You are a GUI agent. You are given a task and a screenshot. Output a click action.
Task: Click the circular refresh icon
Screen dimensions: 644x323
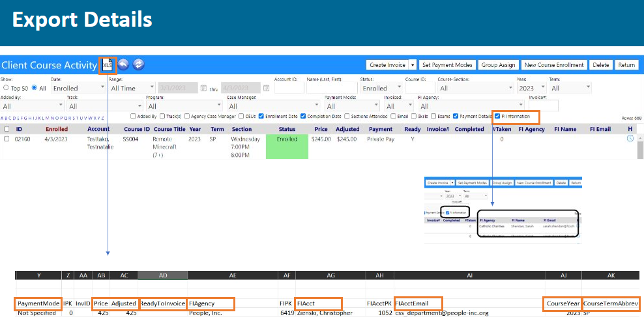139,64
